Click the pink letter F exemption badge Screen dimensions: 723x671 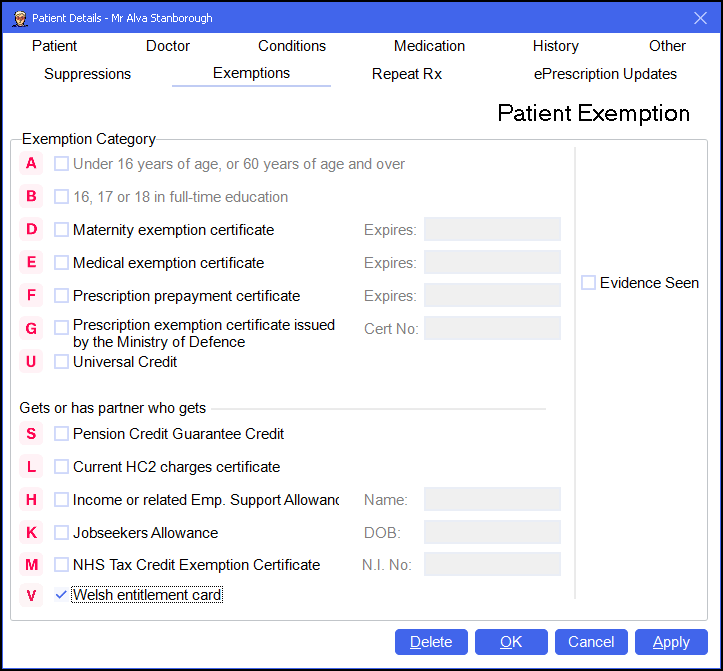32,296
